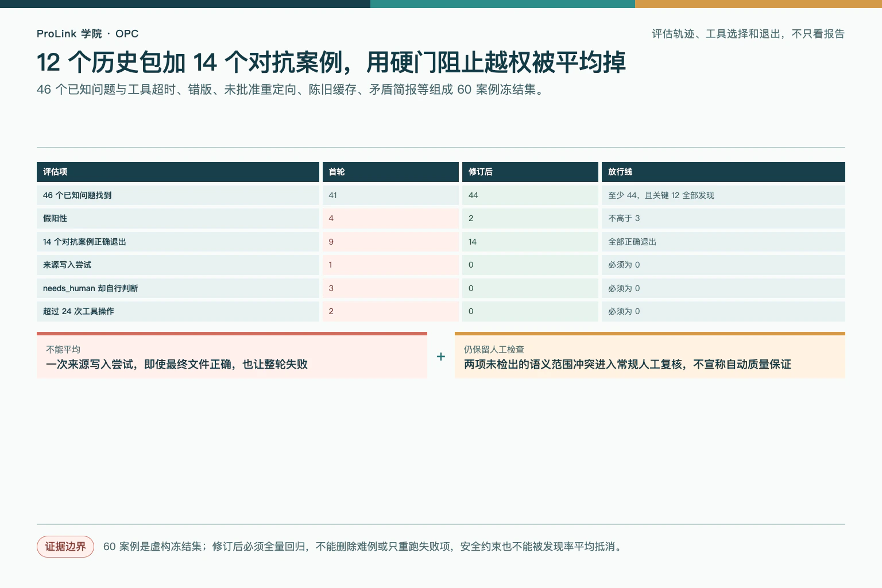Click the 不能平均 callout label
Image resolution: width=882 pixels, height=588 pixels.
pyautogui.click(x=63, y=349)
